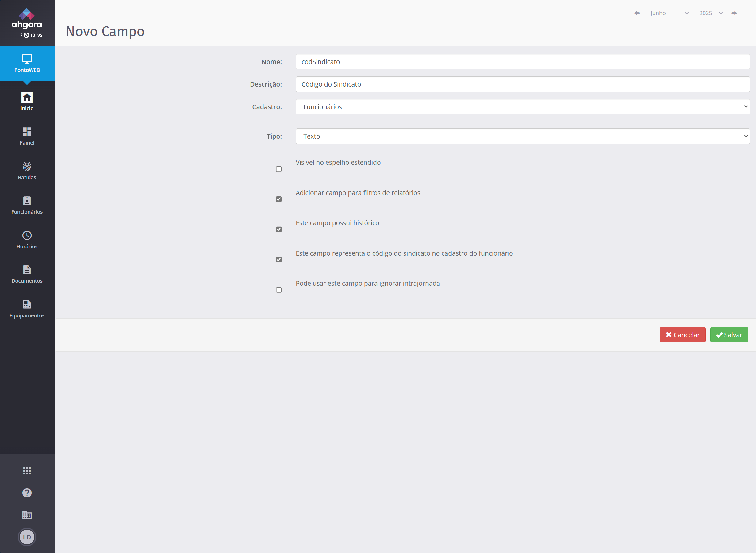This screenshot has height=553, width=756.
Task: Check ignorar intrajornada option
Action: point(279,290)
